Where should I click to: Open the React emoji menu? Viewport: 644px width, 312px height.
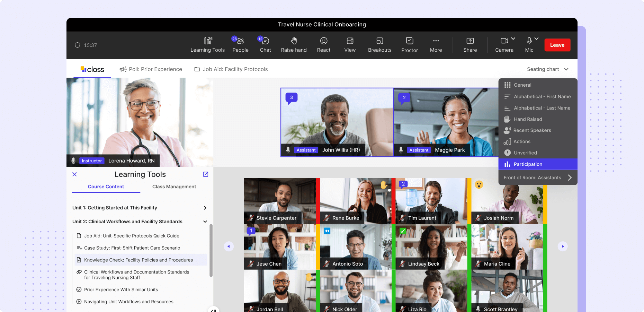(x=323, y=45)
